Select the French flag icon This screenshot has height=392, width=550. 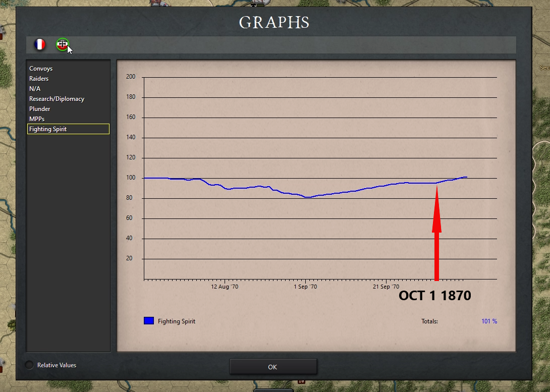[40, 44]
